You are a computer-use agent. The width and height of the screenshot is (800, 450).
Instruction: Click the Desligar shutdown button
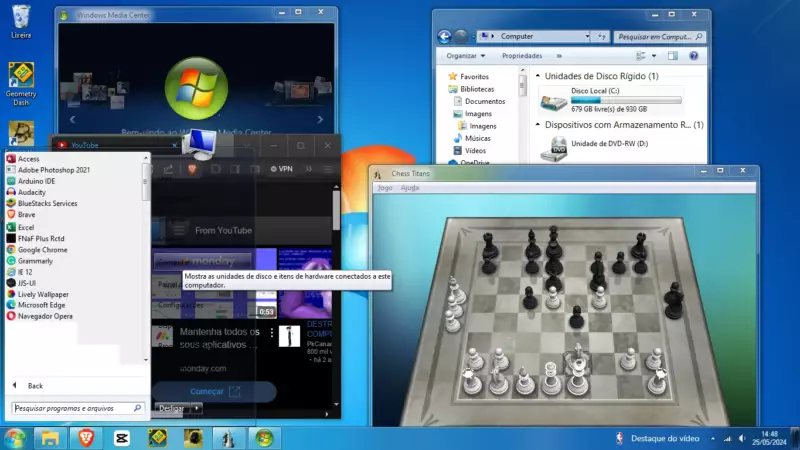point(172,408)
